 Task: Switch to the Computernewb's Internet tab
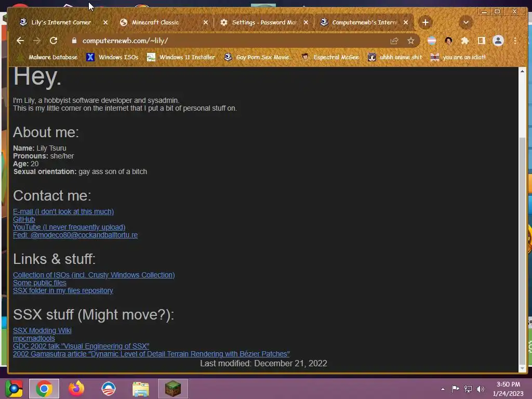363,22
